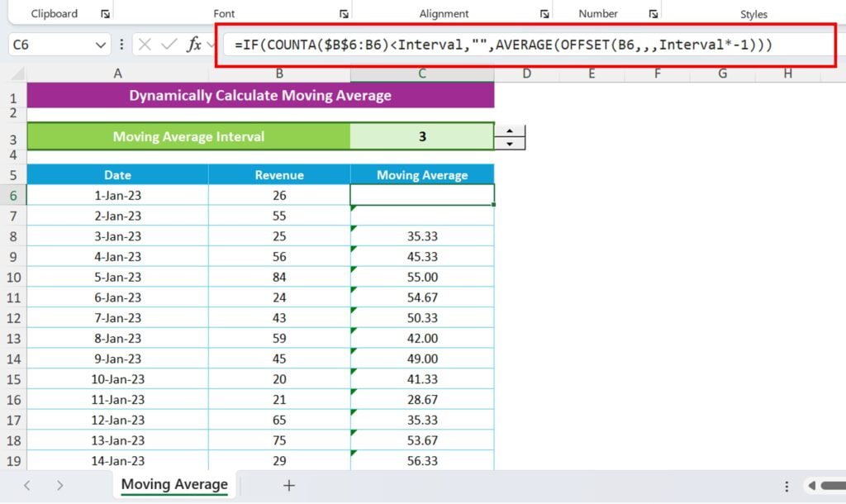Select column H header

point(787,74)
